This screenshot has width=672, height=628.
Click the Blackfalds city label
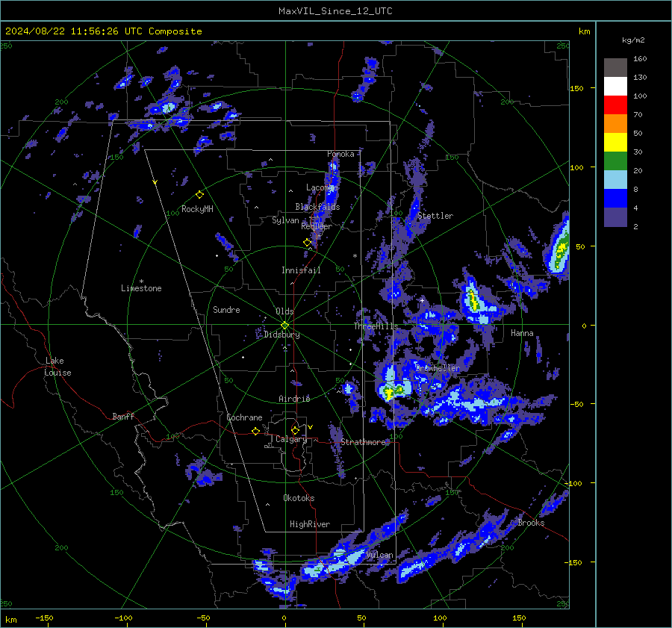(317, 207)
